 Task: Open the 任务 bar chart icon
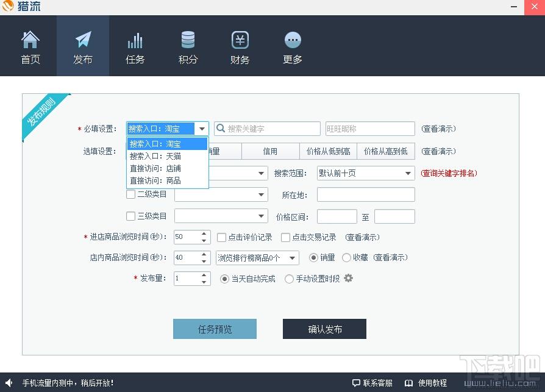pos(135,40)
